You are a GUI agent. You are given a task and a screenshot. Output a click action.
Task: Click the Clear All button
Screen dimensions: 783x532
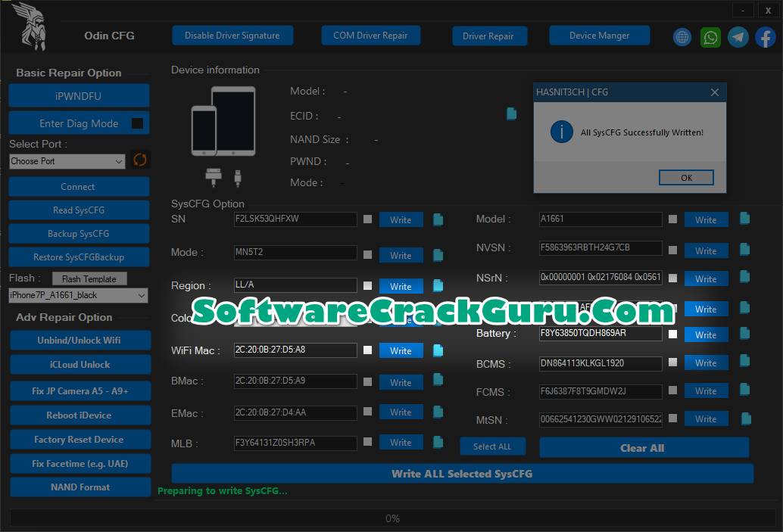644,448
